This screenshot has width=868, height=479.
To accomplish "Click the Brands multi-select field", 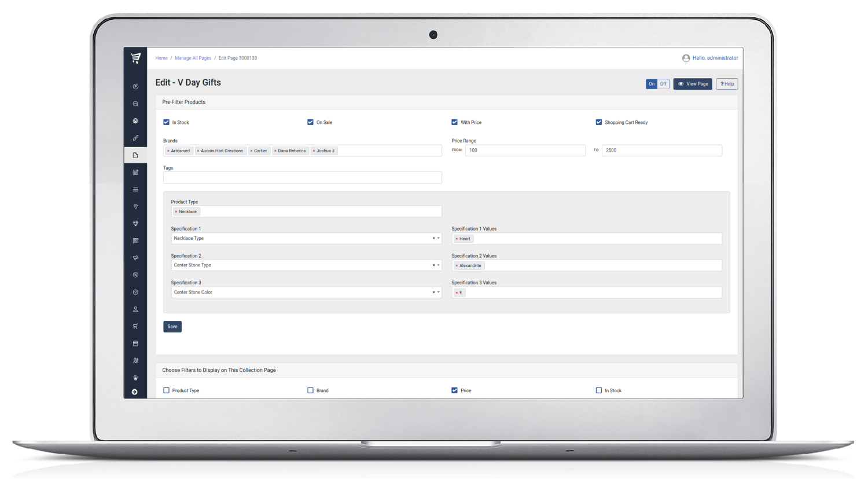I will tap(303, 151).
